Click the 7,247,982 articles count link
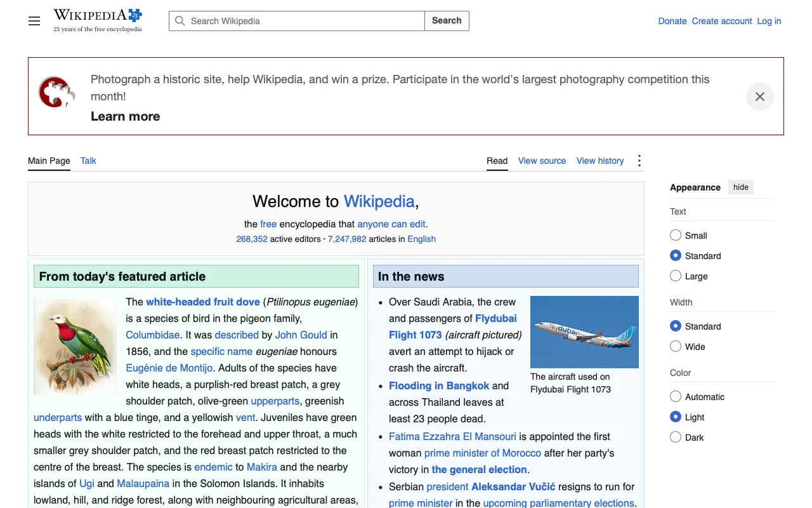The height and width of the screenshot is (508, 812). pos(347,239)
